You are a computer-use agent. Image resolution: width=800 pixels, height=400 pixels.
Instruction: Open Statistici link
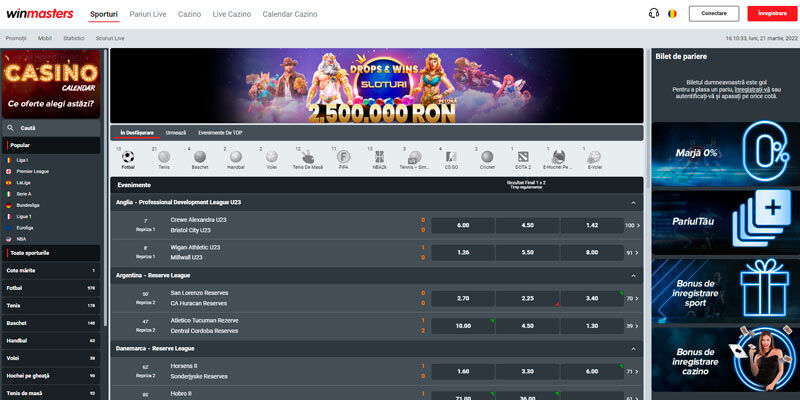point(73,38)
